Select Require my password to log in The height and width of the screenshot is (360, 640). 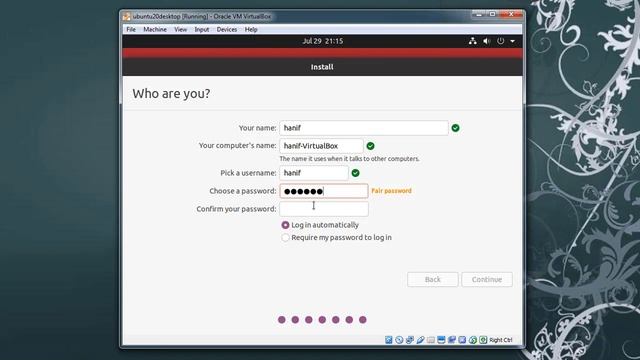(x=336, y=238)
